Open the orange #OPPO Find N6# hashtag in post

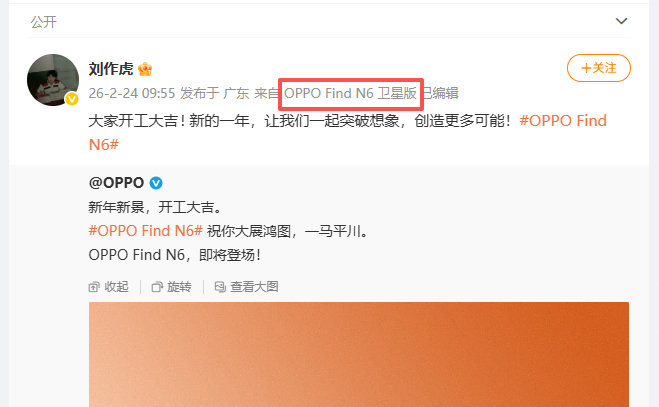(348, 132)
